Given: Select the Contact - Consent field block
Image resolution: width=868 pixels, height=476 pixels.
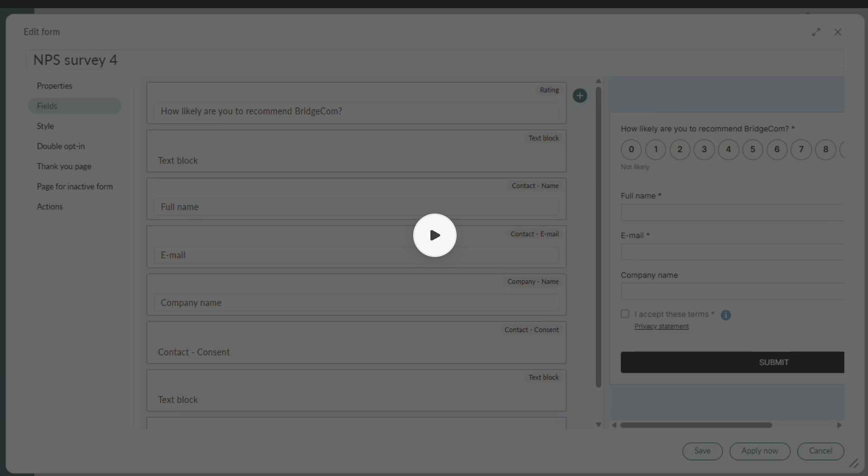Looking at the screenshot, I should pyautogui.click(x=356, y=343).
